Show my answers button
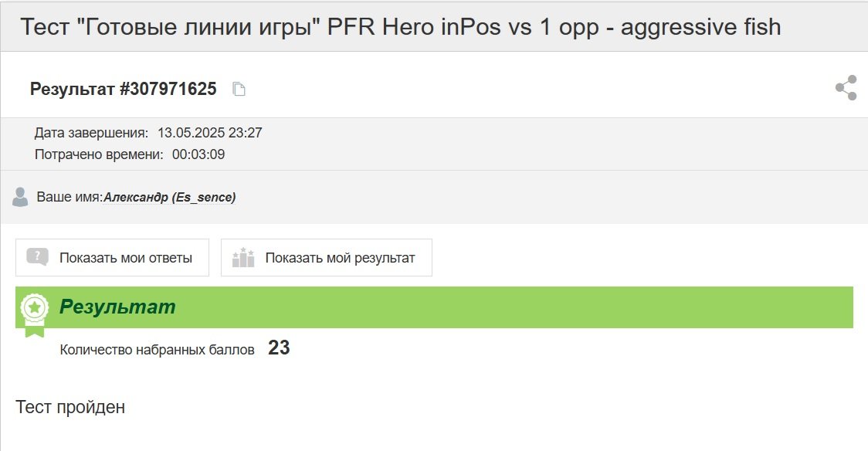 (113, 257)
